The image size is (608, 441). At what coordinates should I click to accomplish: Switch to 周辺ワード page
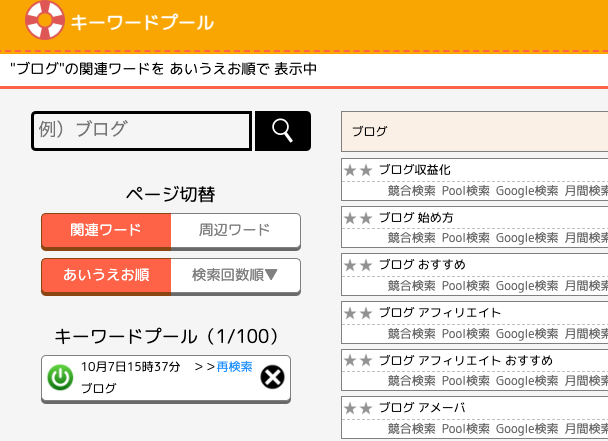coord(235,230)
